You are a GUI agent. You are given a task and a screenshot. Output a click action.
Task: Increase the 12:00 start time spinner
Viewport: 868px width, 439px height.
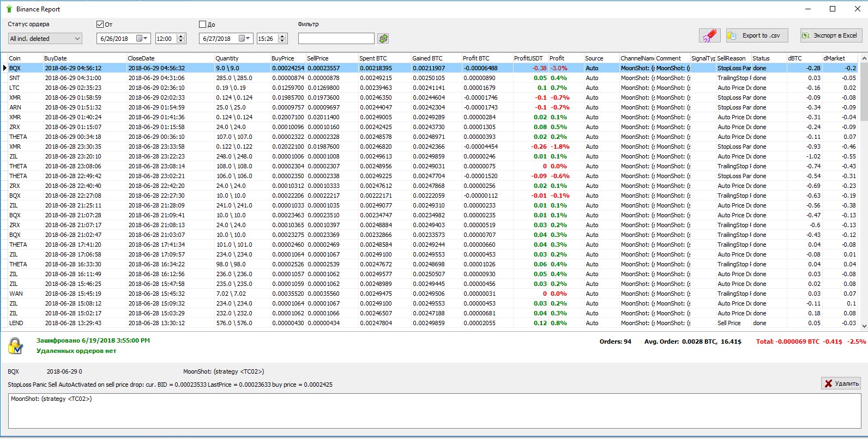click(x=181, y=36)
